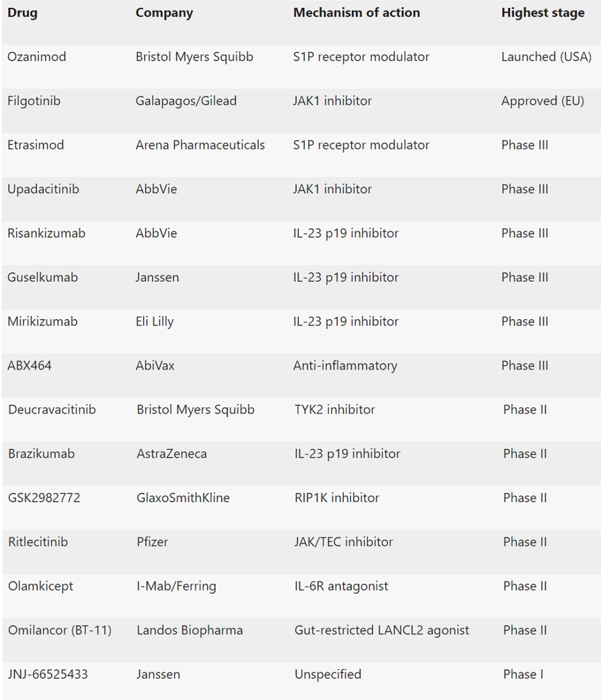The image size is (601, 700).
Task: Select the JNJ-66525433 drug cell
Action: pyautogui.click(x=48, y=674)
